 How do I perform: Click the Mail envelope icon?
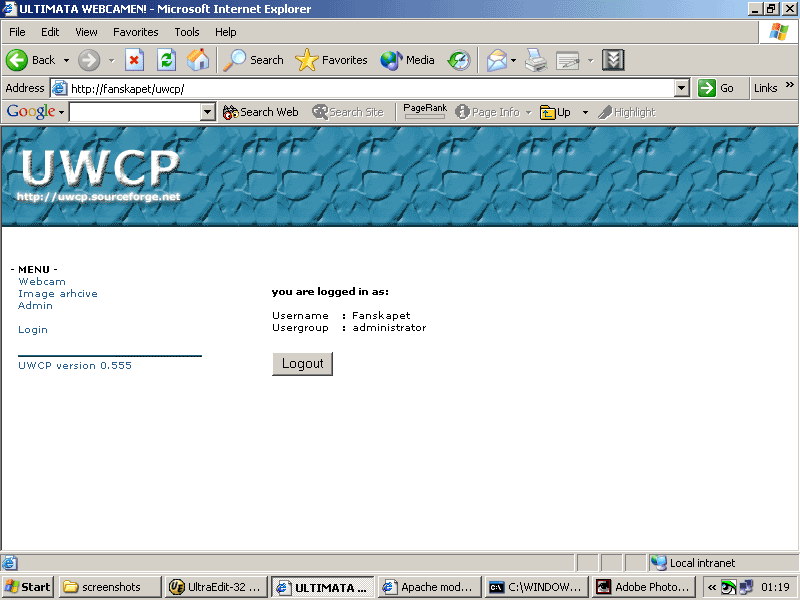(x=496, y=60)
